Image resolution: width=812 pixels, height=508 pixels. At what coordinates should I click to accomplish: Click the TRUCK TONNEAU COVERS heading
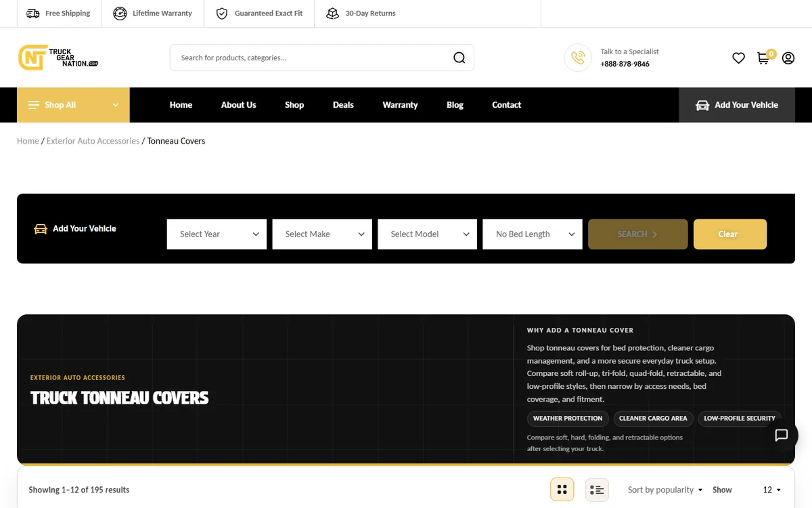coord(119,398)
